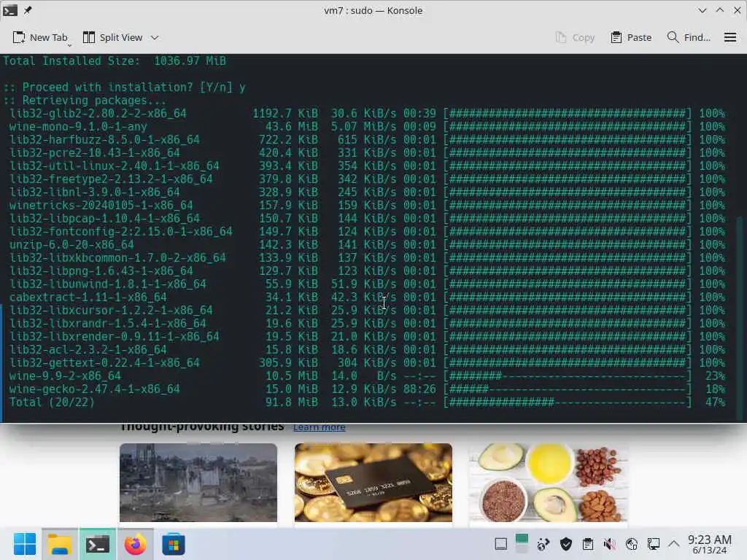Click the unzip-6.0-20-x86_64 line
This screenshot has width=747, height=560.
368,245
